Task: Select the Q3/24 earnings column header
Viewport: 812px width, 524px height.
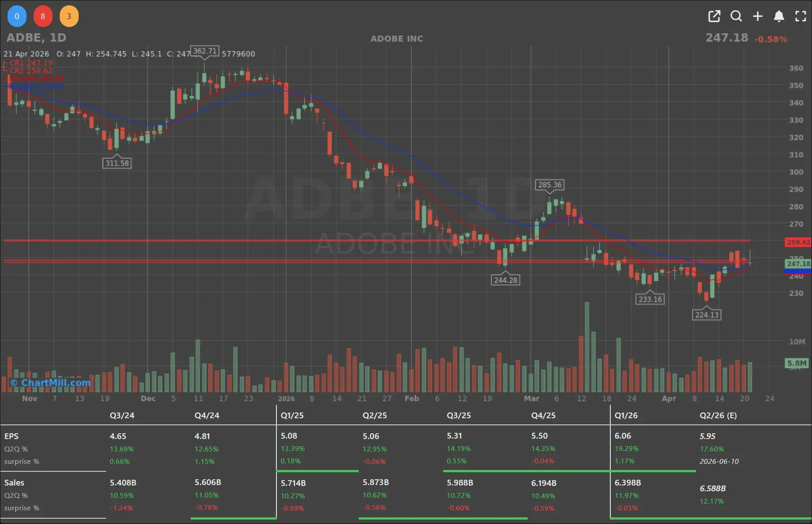Action: (122, 415)
